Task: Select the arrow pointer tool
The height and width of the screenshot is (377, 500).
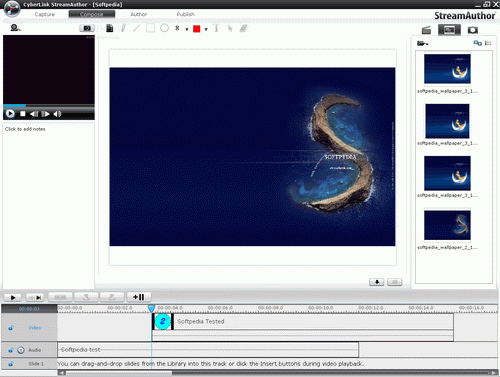Action: (x=230, y=29)
